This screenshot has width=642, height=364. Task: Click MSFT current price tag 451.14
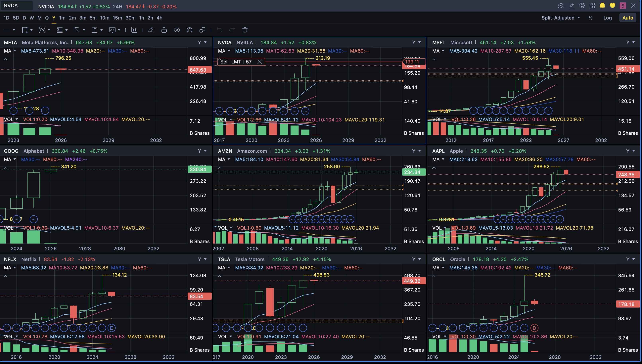tap(628, 69)
